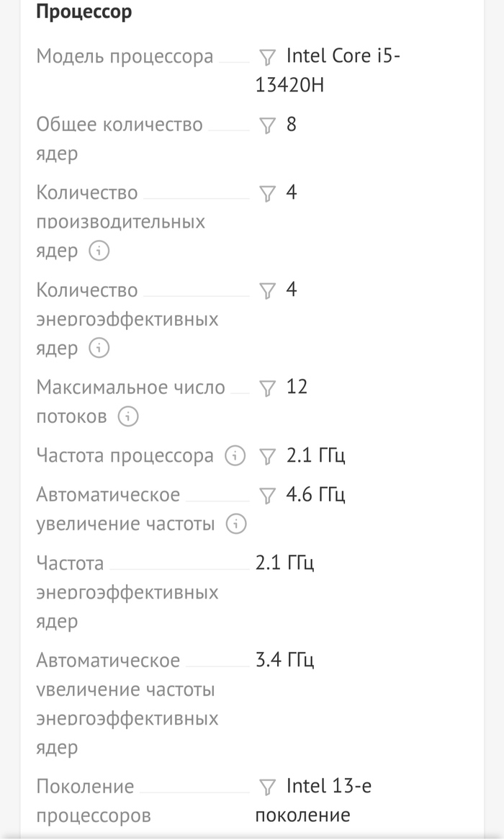Show info about энергоэффективных ядер count
The image size is (504, 840).
99,349
